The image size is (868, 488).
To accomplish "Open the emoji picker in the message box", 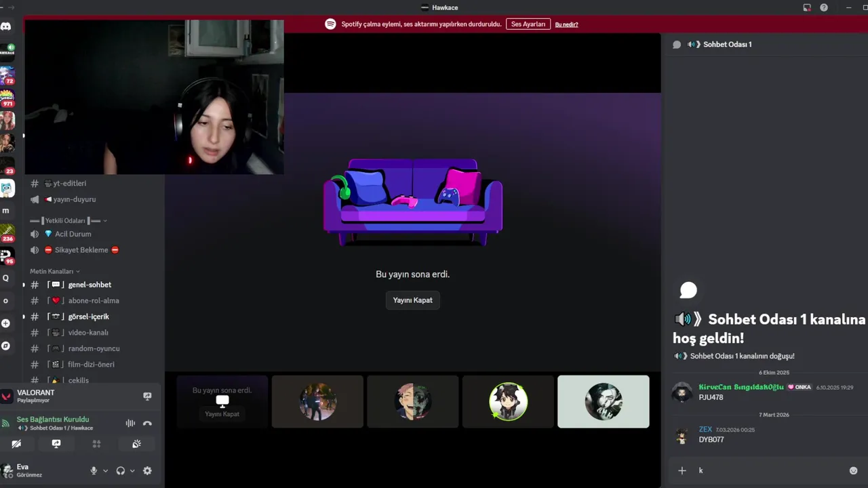I will tap(853, 470).
